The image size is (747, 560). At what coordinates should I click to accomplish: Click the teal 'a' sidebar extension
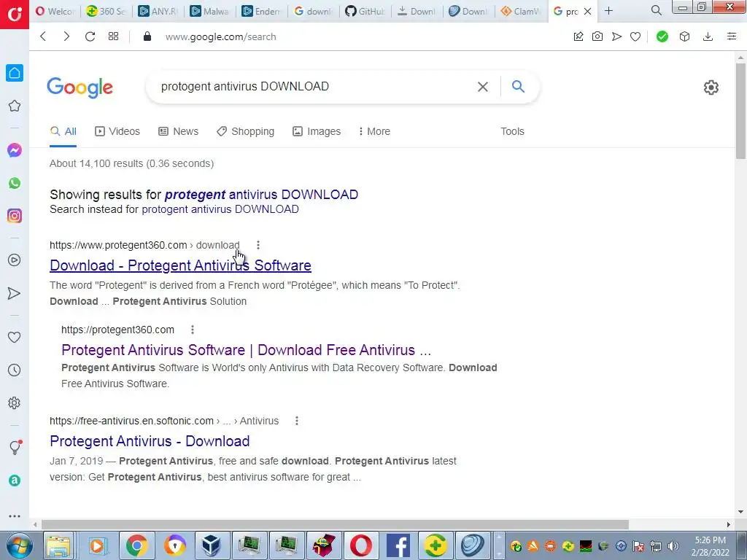click(15, 481)
